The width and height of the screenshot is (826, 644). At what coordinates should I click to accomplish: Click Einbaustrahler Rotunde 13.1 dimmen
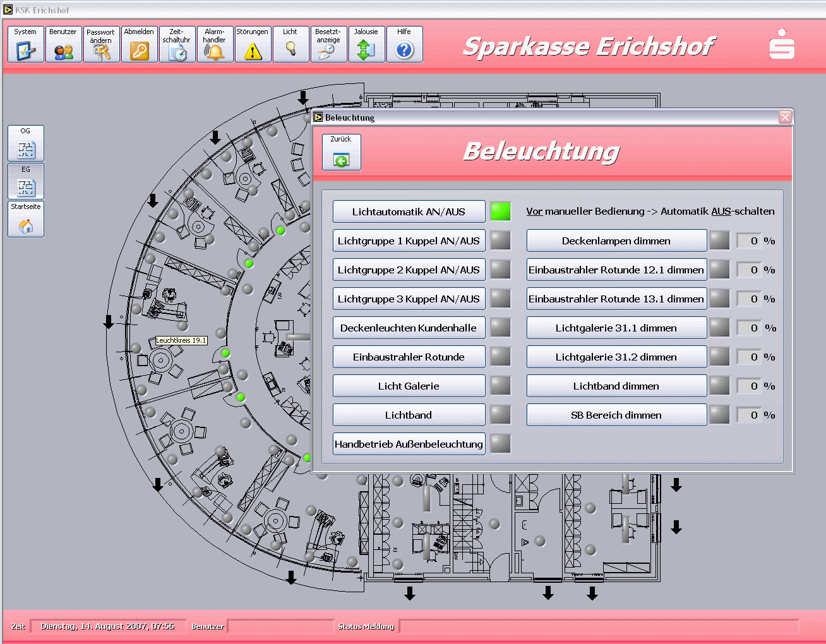pyautogui.click(x=617, y=299)
